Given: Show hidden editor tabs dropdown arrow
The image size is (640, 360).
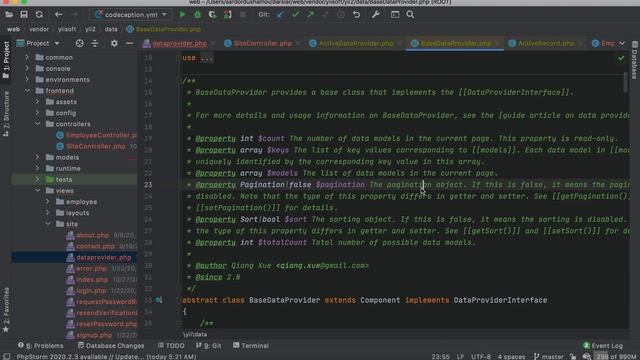Looking at the screenshot, I should pos(622,43).
